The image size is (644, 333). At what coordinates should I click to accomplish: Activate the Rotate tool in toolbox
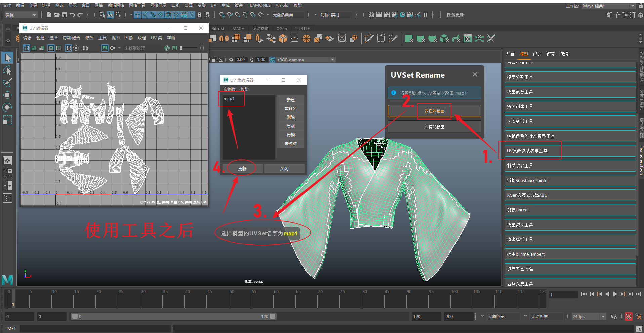7,107
